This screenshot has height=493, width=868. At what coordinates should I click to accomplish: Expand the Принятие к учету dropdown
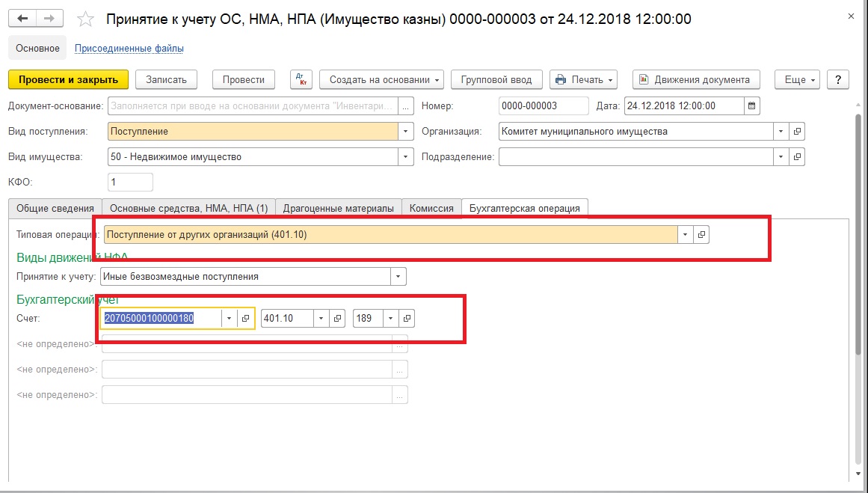tap(398, 277)
